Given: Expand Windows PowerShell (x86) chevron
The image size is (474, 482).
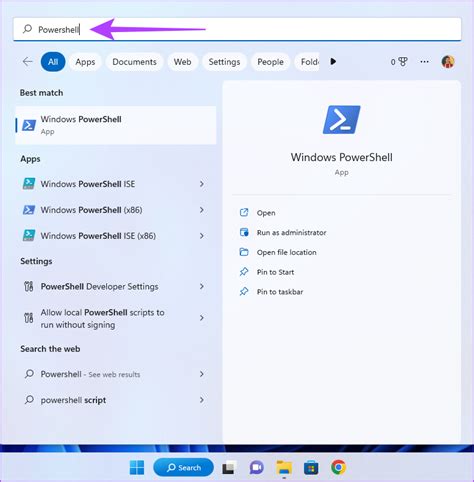Looking at the screenshot, I should coord(202,210).
